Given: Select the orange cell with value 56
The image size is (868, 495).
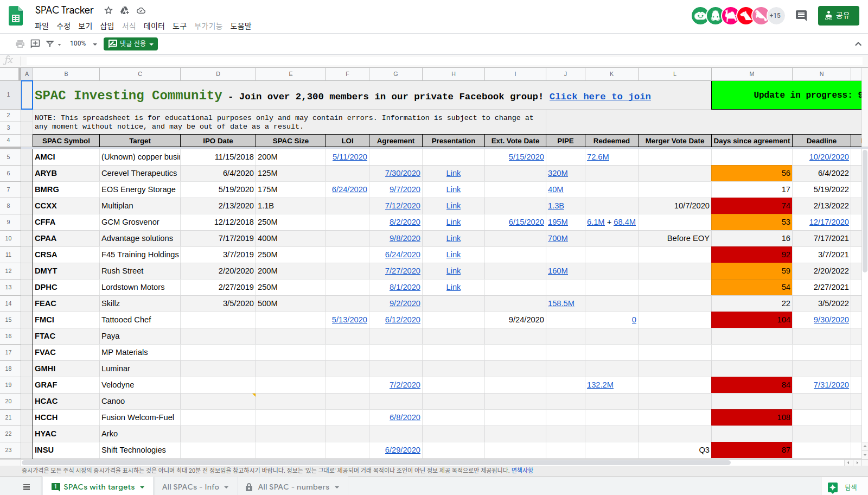Looking at the screenshot, I should click(752, 173).
